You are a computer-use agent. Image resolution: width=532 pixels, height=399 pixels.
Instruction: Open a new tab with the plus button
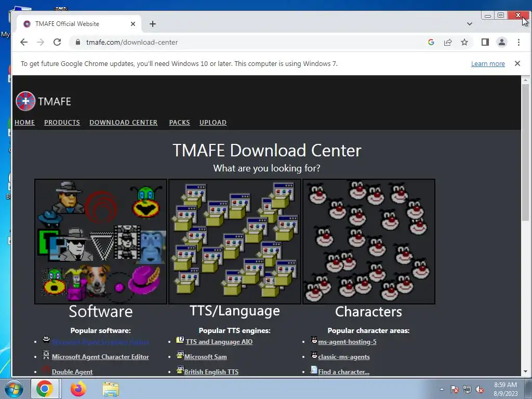(153, 24)
